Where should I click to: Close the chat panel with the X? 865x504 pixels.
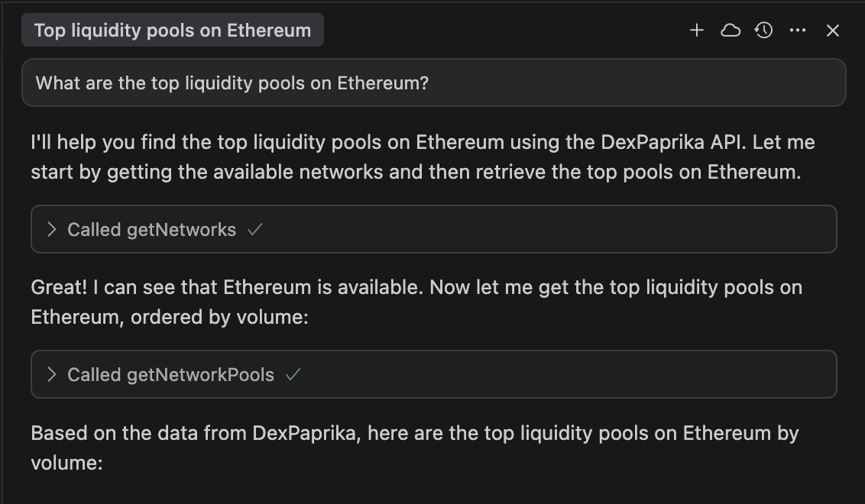coord(832,31)
